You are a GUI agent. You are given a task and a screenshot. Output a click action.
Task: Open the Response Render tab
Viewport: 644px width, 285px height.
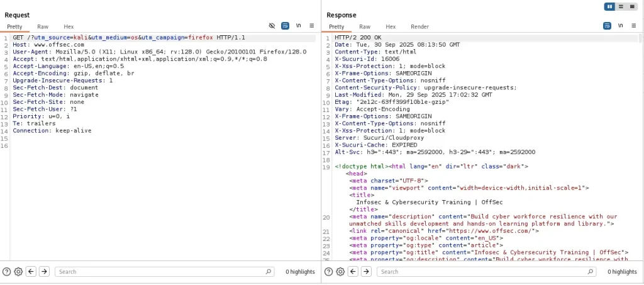[419, 26]
